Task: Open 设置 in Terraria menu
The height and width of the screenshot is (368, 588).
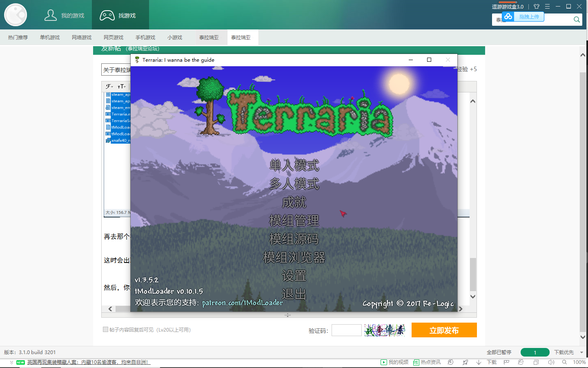Action: (x=294, y=276)
